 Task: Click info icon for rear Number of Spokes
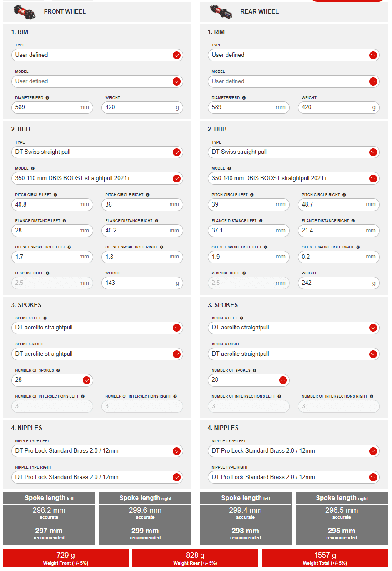click(x=255, y=370)
